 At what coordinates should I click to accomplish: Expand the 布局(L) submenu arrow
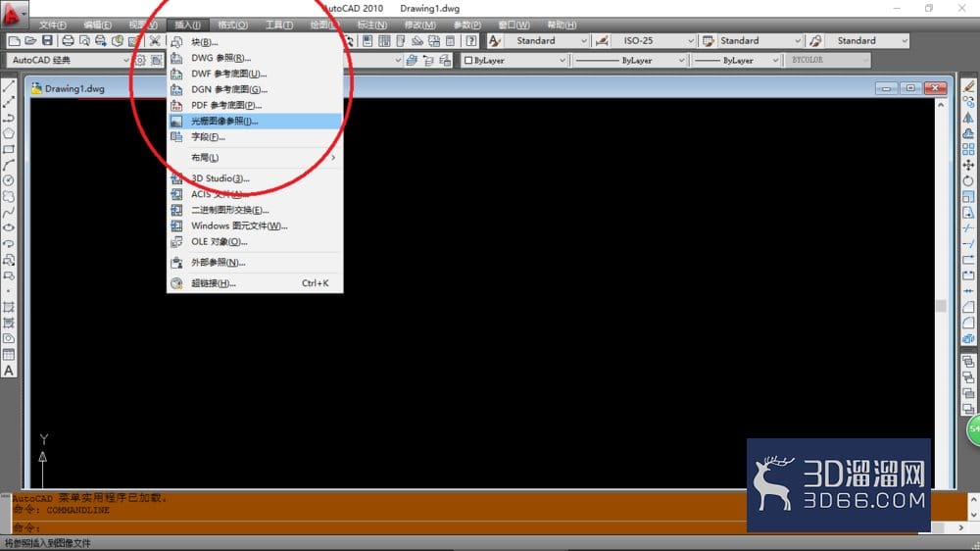(333, 158)
